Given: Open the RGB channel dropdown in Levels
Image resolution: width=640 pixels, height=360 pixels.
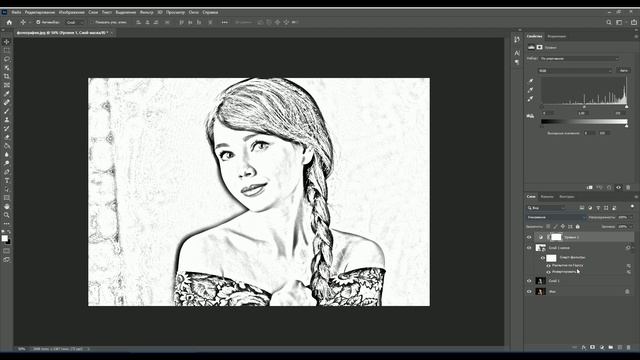Looking at the screenshot, I should click(x=575, y=71).
